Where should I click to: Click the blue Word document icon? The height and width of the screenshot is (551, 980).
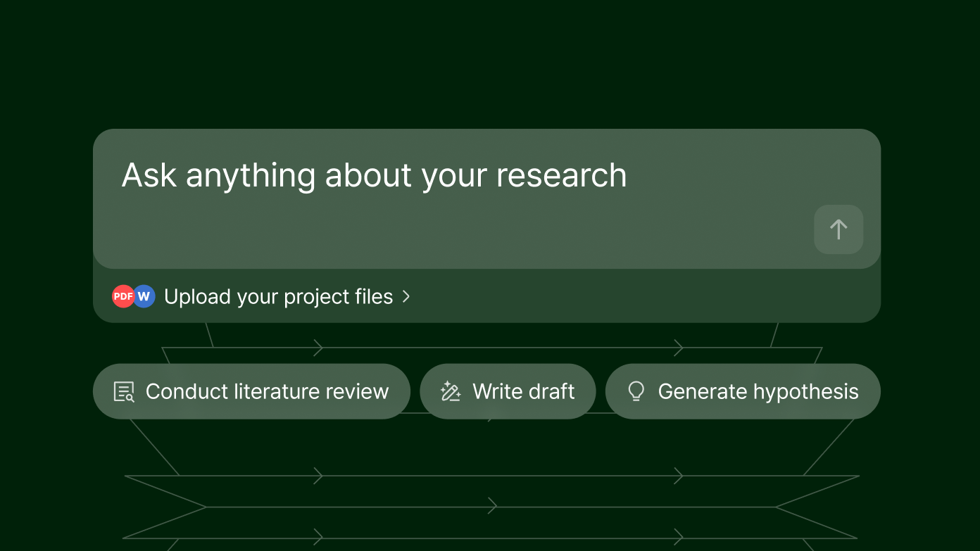(144, 296)
